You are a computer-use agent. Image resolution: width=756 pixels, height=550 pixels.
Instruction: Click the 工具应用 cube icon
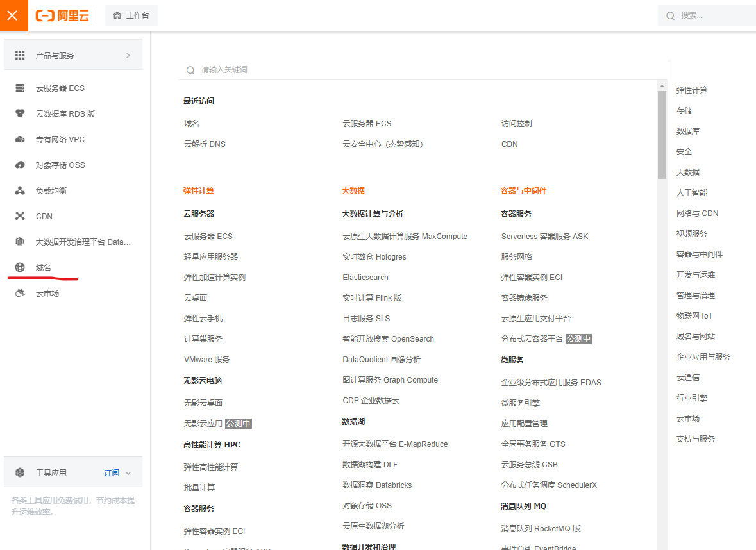pyautogui.click(x=20, y=472)
